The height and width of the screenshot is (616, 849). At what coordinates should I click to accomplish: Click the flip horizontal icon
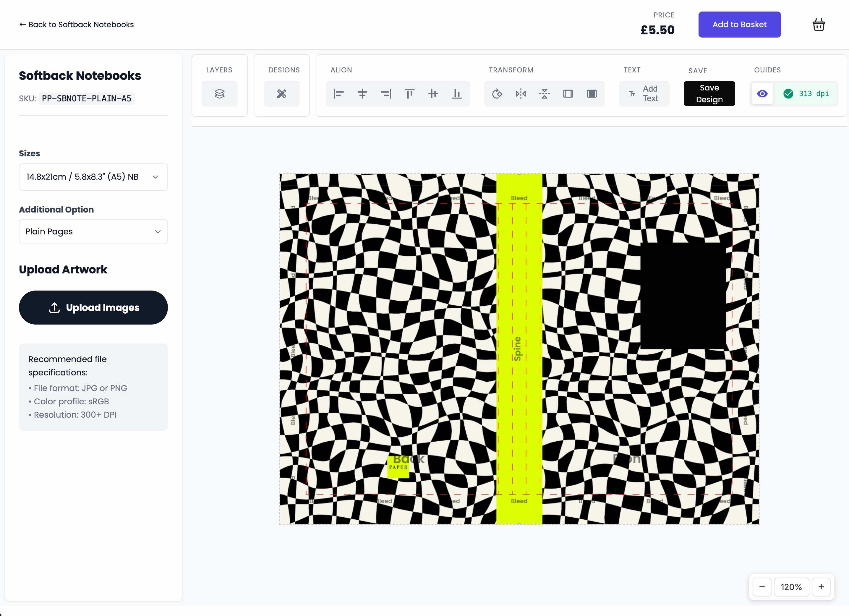(521, 94)
